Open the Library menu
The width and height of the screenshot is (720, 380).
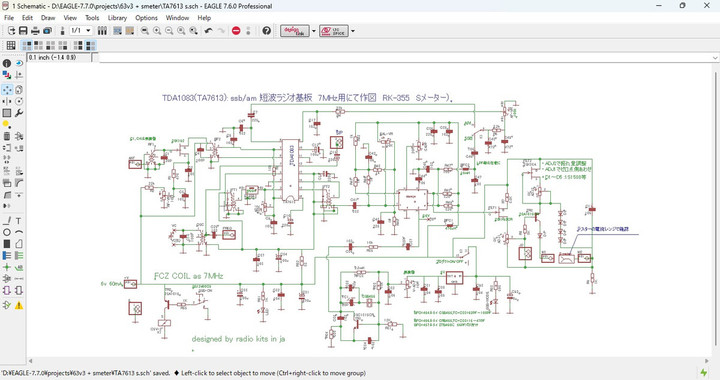point(117,18)
